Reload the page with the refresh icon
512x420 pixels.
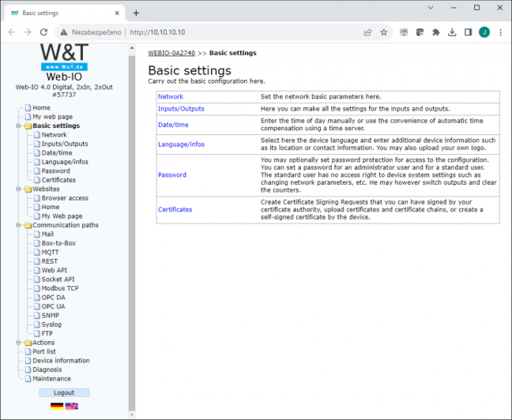tap(43, 32)
